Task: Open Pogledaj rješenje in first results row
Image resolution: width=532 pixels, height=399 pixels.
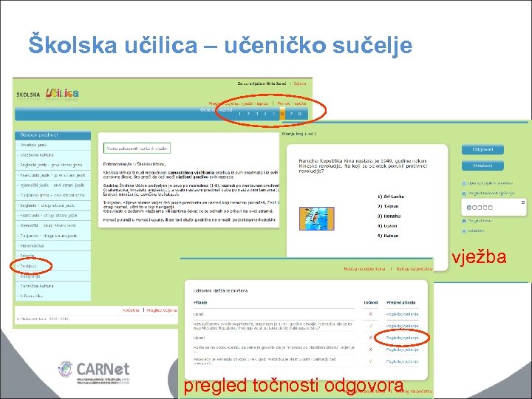Action: pos(403,314)
